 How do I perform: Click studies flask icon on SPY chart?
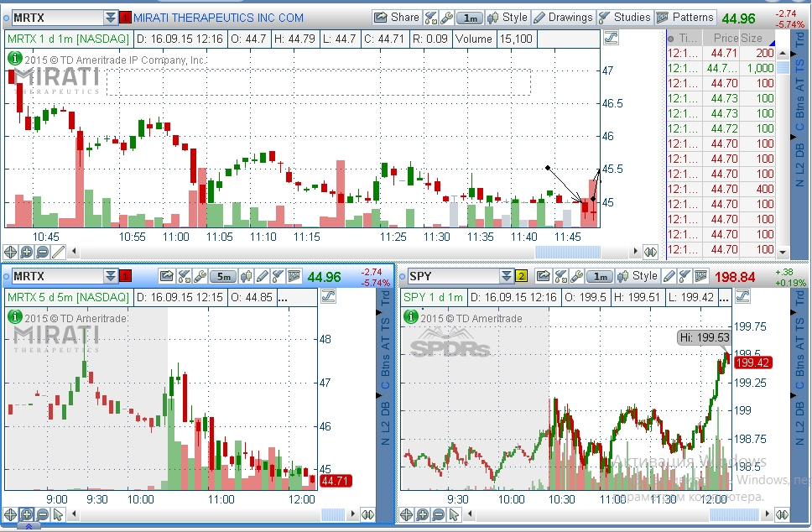pos(684,276)
